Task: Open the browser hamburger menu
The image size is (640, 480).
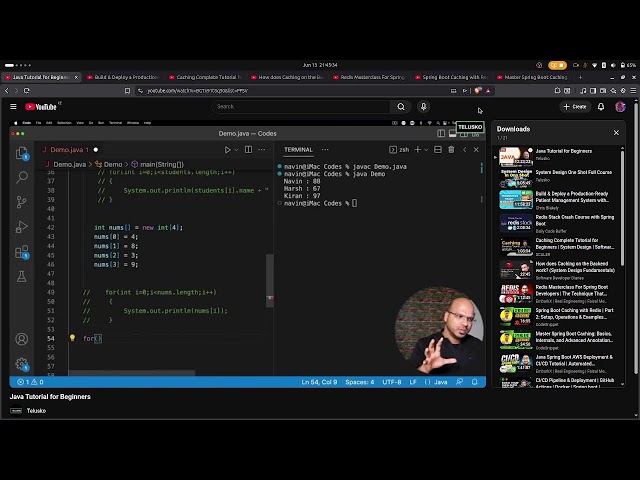Action: tap(633, 91)
